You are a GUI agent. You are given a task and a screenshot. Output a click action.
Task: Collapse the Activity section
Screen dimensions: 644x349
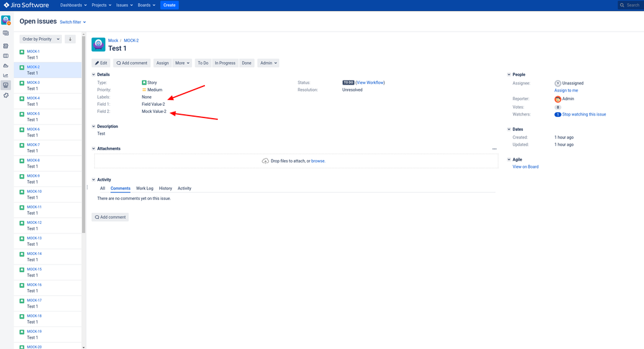[x=93, y=180]
